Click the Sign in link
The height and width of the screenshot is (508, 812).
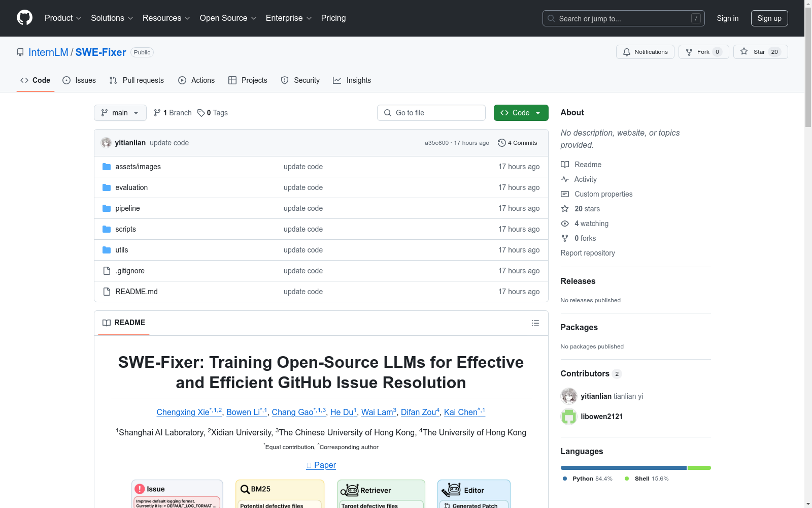728,18
